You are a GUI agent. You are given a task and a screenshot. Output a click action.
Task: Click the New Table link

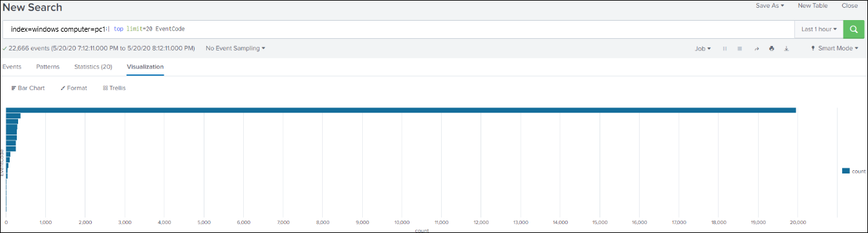[812, 6]
